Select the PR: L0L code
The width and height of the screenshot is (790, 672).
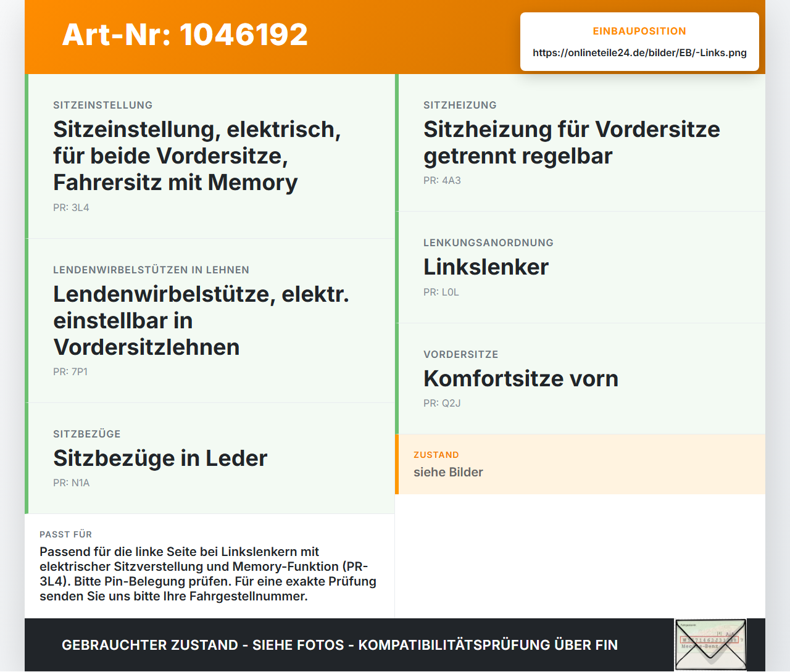441,292
